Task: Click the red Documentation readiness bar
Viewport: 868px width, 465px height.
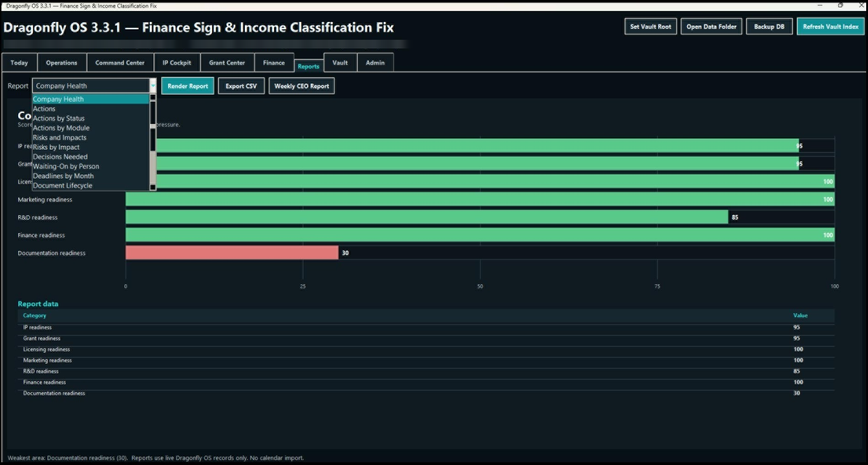Action: pyautogui.click(x=232, y=253)
